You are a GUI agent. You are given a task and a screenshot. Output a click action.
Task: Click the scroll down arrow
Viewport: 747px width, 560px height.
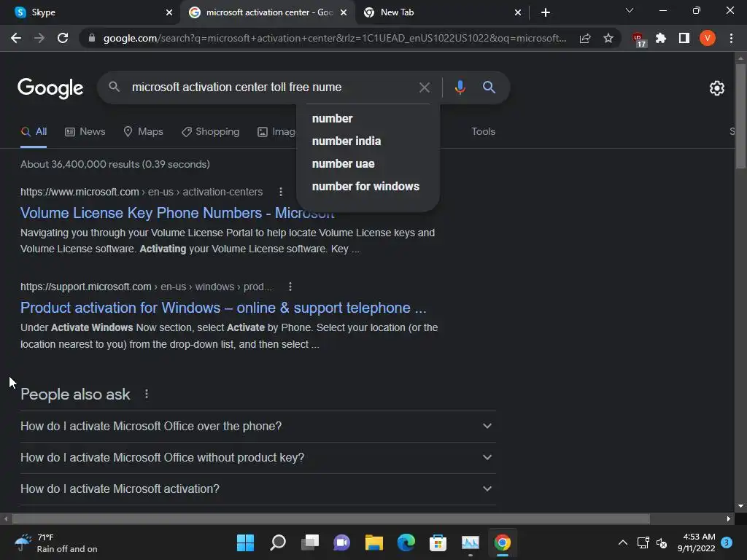[740, 506]
